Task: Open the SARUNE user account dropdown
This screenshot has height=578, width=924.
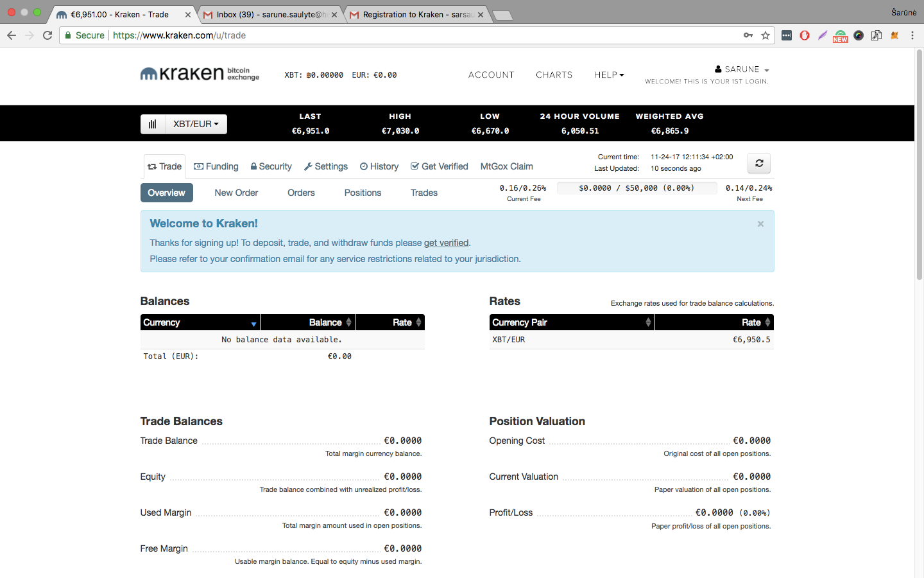Action: click(x=742, y=69)
